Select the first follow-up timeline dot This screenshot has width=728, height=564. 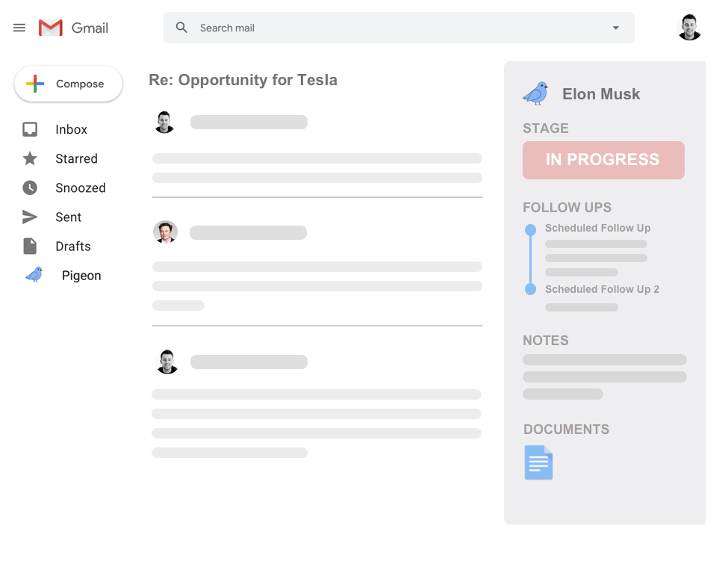[x=530, y=229]
